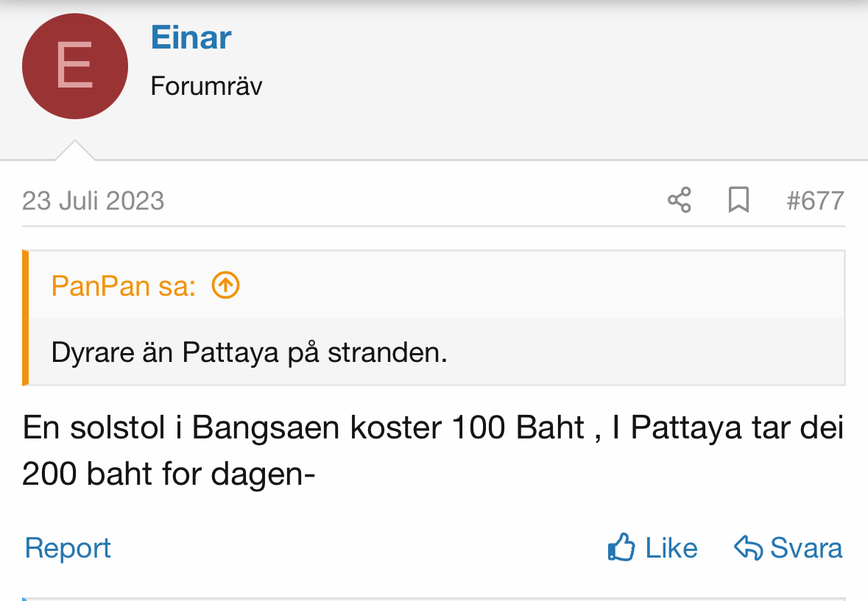Screen dimensions: 868x601
Task: Click the orange left bar of the quote
Action: pyautogui.click(x=26, y=318)
